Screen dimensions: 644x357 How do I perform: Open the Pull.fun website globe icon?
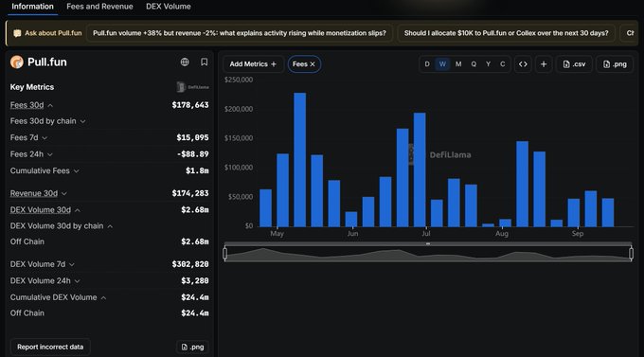[185, 62]
